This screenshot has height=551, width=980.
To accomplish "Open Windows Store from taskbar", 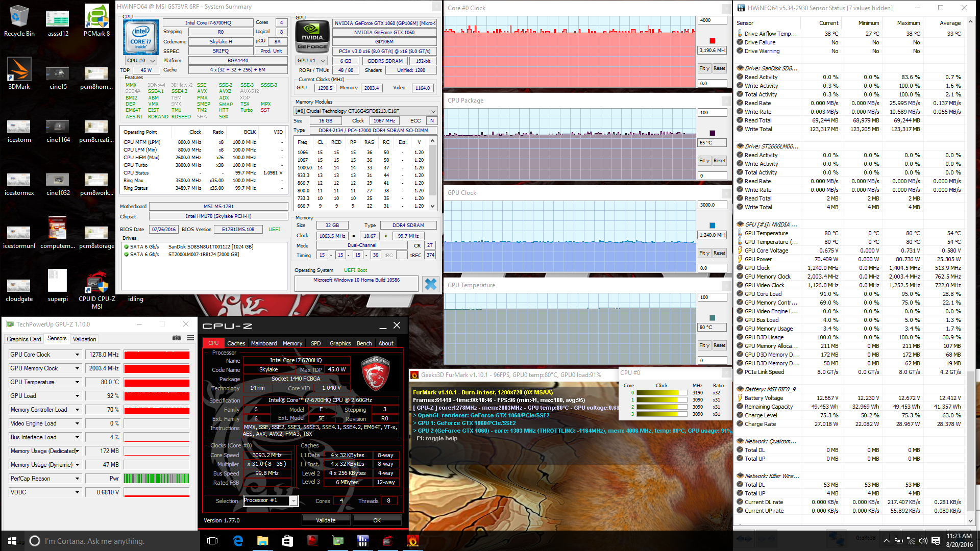I will pyautogui.click(x=287, y=541).
